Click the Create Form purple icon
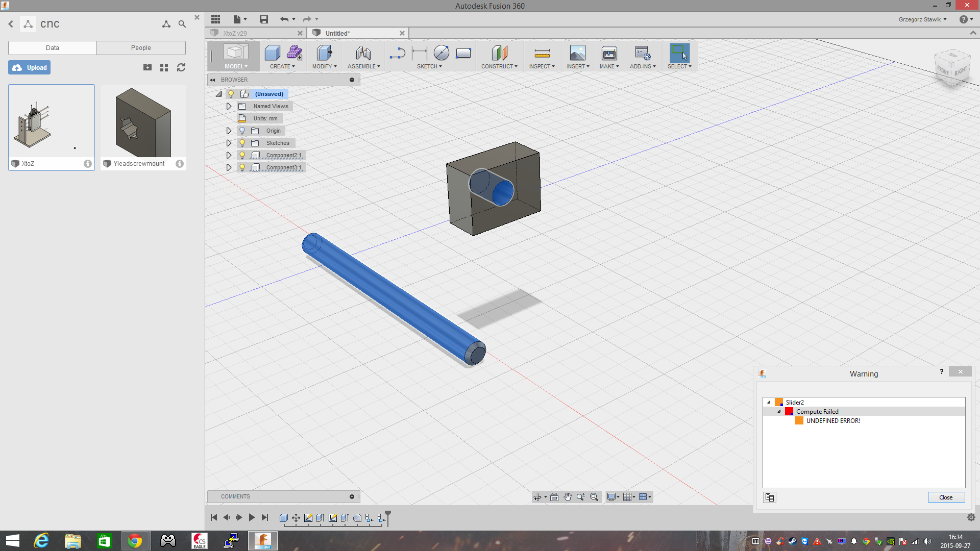Screen dimensions: 980x551 294,53
